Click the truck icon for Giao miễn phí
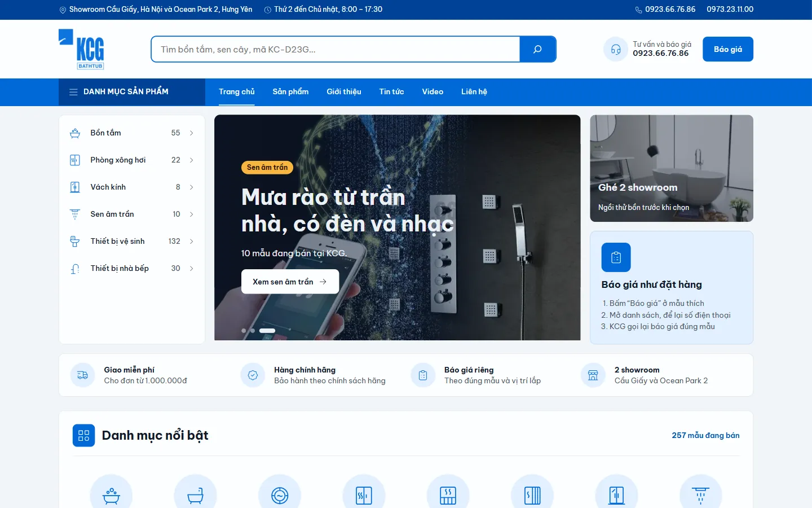The width and height of the screenshot is (812, 508). [82, 375]
